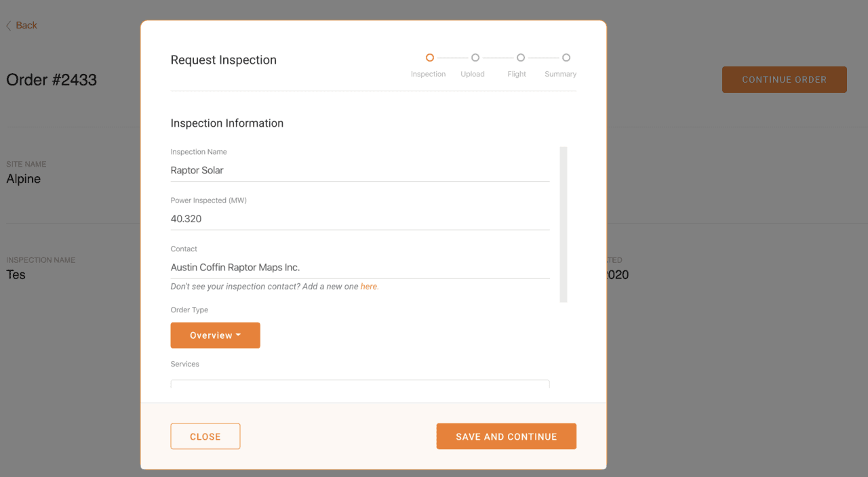Click the Services list box
The width and height of the screenshot is (868, 477).
[x=360, y=383]
